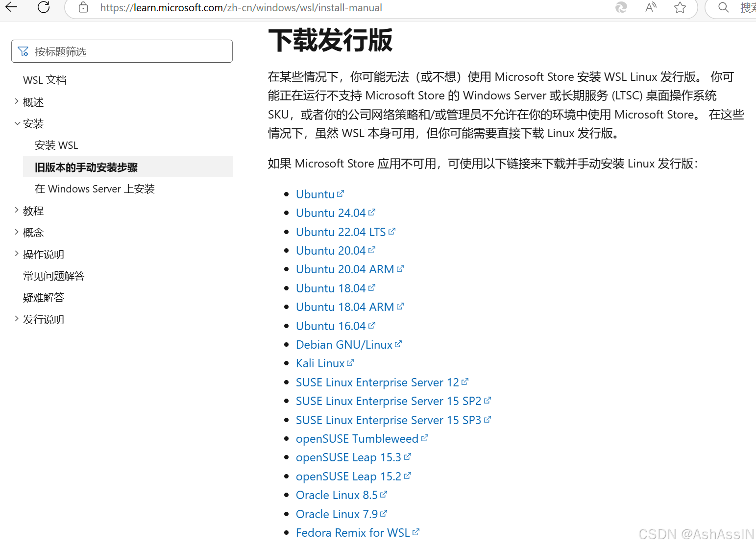Image resolution: width=756 pixels, height=547 pixels.
Task: Click the external link icon beside Ubuntu
Action: point(341,193)
